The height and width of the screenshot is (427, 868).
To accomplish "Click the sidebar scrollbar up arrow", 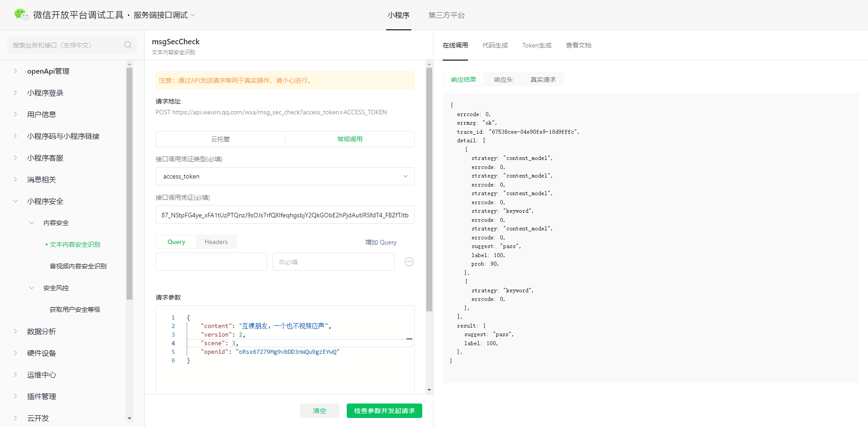I will pyautogui.click(x=130, y=64).
